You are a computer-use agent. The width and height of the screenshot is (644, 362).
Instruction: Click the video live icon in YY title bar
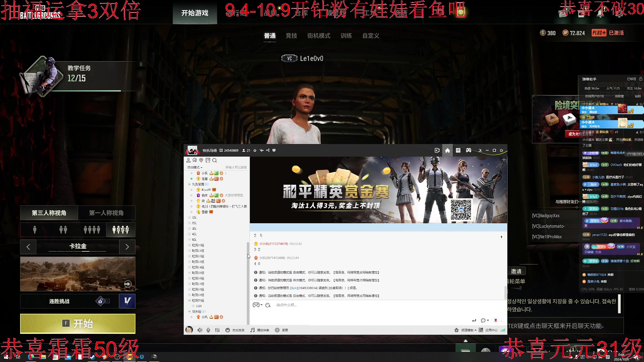tap(437, 150)
